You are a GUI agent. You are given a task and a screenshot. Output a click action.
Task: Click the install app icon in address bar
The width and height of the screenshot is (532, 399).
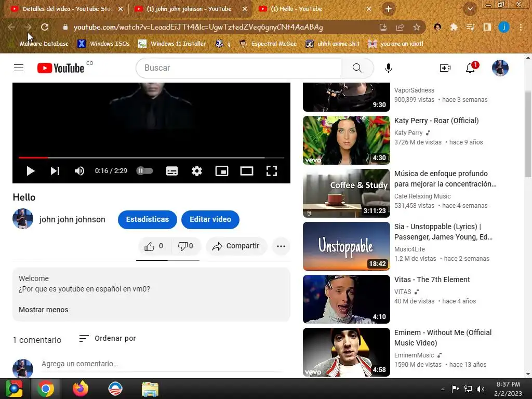(383, 28)
